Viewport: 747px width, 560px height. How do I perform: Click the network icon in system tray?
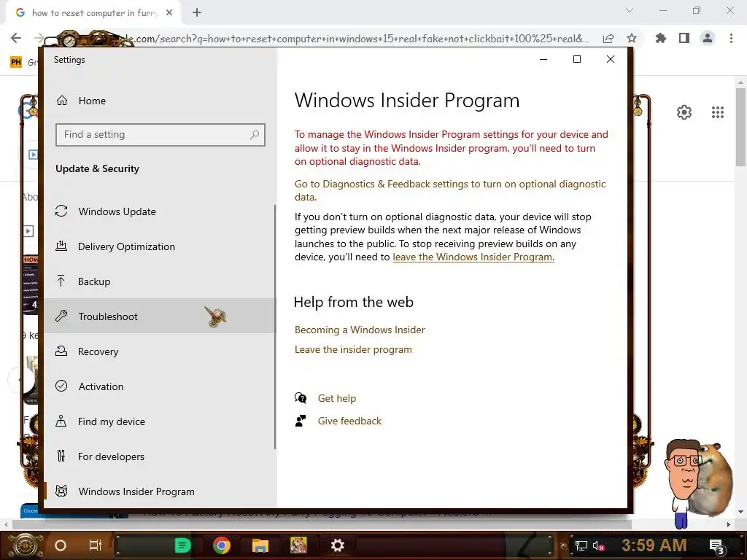click(581, 545)
